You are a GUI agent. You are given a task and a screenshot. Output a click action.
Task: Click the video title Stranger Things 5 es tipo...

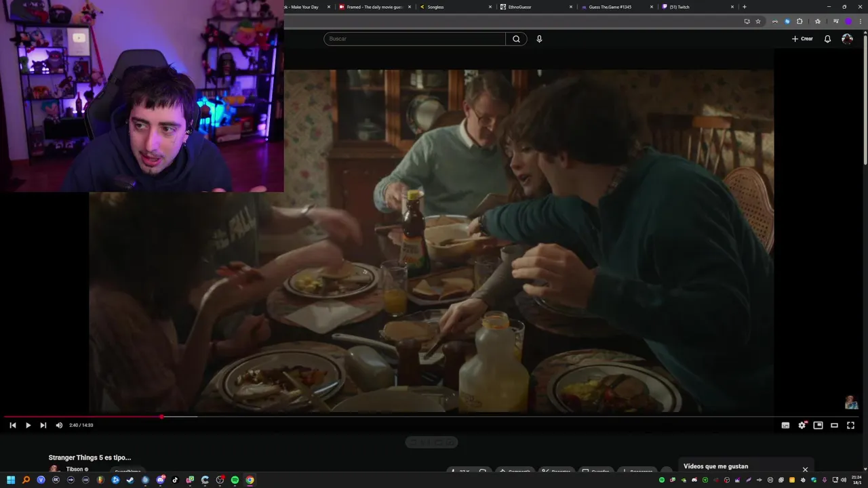tap(90, 457)
